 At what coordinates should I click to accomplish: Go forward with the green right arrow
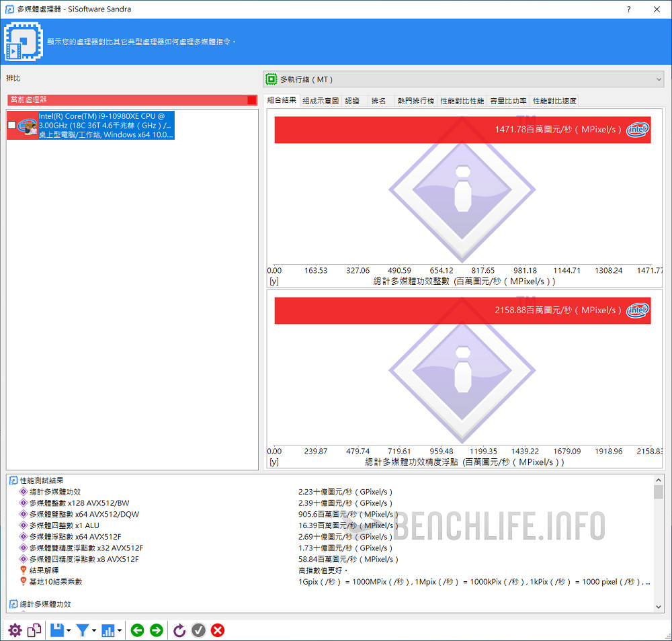pos(156,630)
